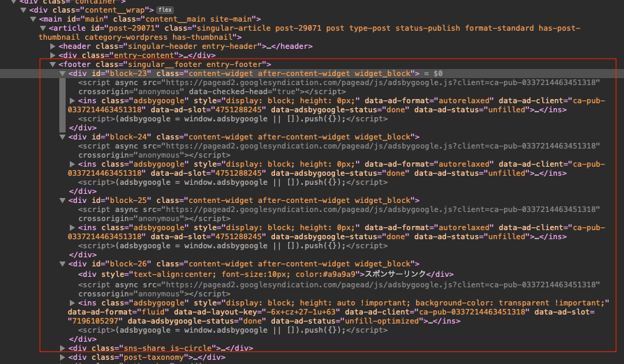624x364 pixels.
Task: Click the data-ad-slot value 7196105297
Action: pos(95,321)
